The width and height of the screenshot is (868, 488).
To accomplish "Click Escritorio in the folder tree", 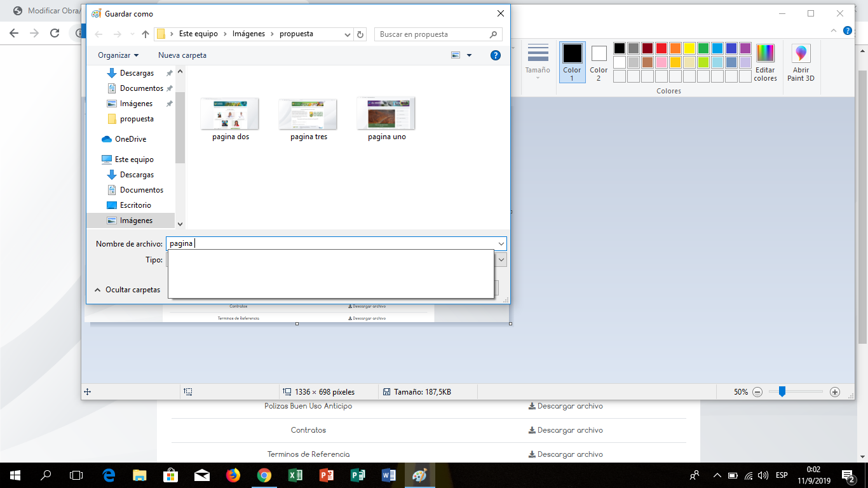I will click(x=135, y=205).
